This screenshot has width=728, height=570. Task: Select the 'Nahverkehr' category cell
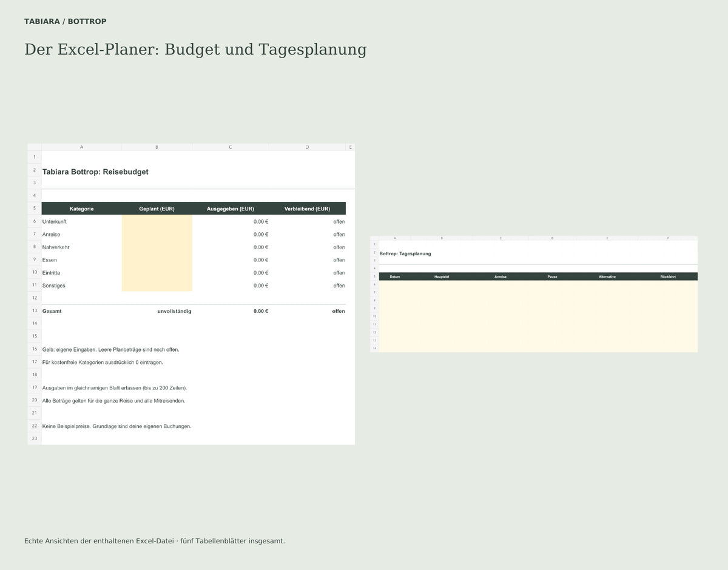point(81,247)
